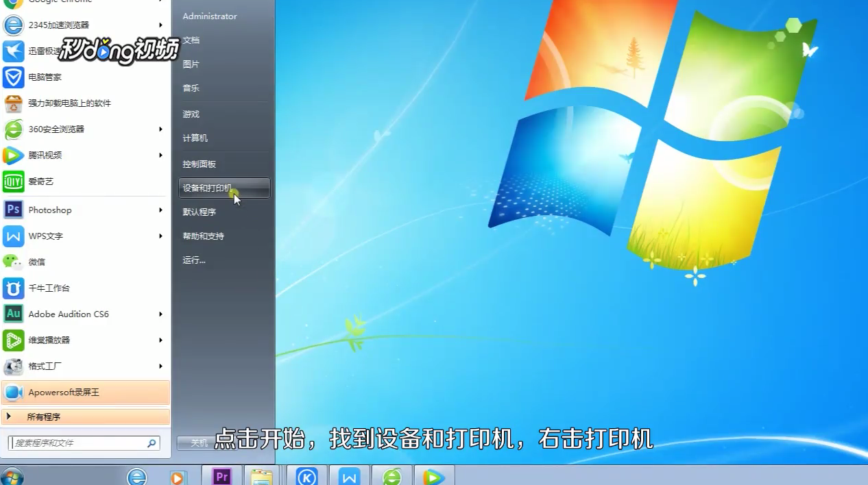The image size is (868, 485).
Task: Launch WPS文字 from the program list
Action: pyautogui.click(x=85, y=236)
